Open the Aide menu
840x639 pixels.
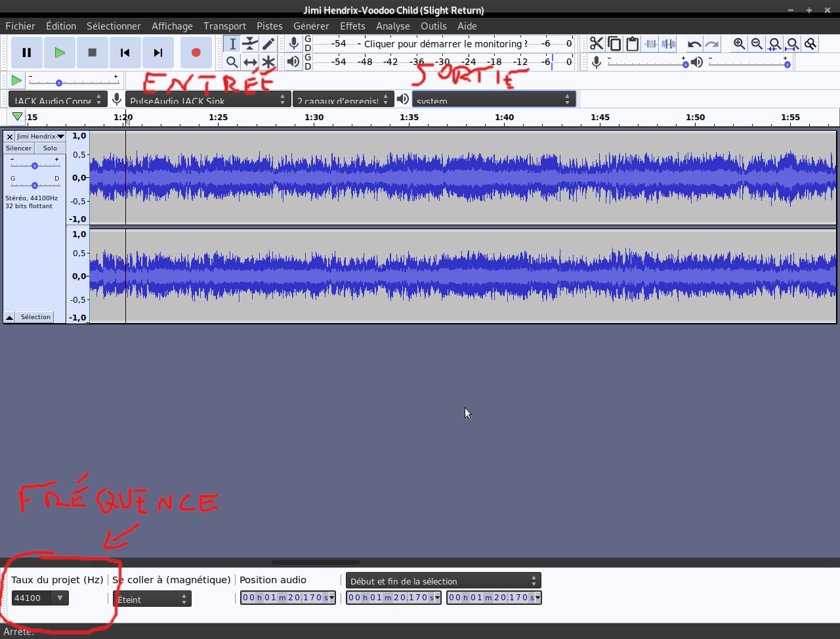point(467,26)
